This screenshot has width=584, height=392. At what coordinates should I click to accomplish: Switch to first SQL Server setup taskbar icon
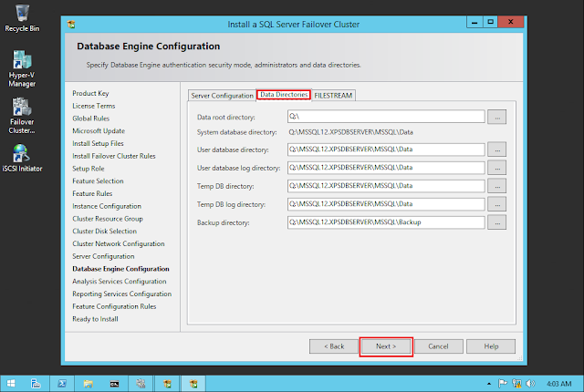167,384
